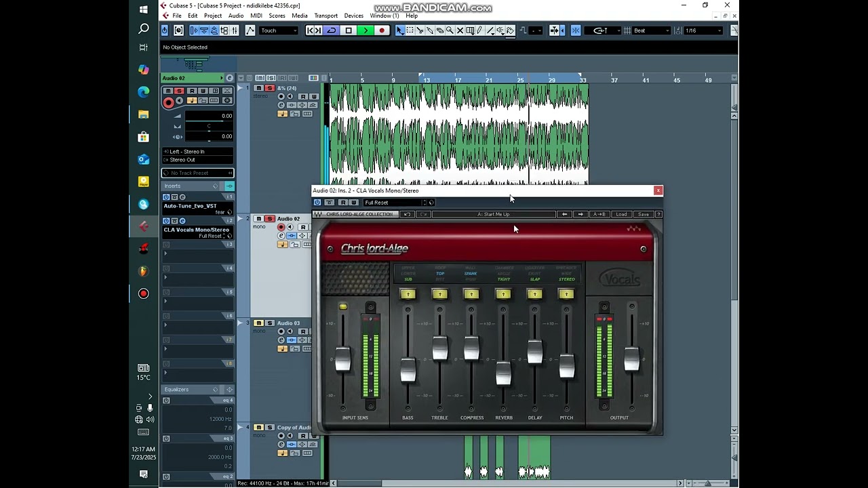Image resolution: width=868 pixels, height=488 pixels.
Task: Bypass insert 2 CLA Vocals power button
Action: pyautogui.click(x=166, y=221)
